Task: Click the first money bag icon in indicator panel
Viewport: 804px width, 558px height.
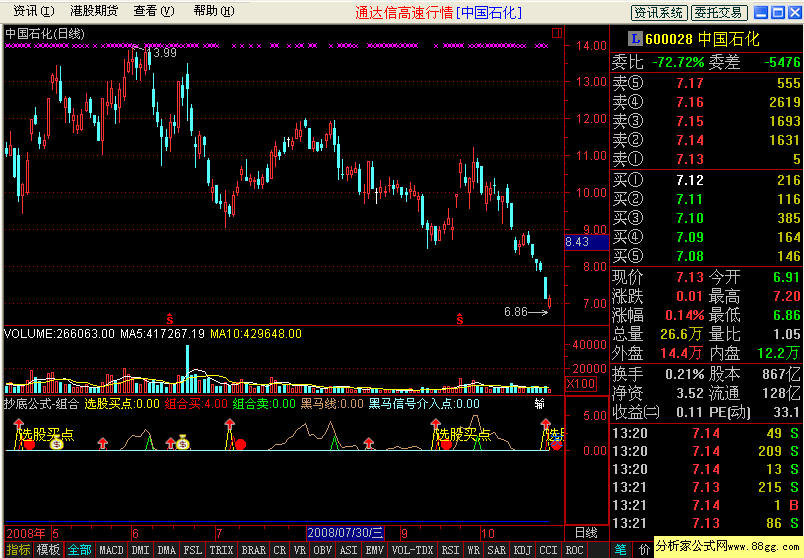Action: 56,444
